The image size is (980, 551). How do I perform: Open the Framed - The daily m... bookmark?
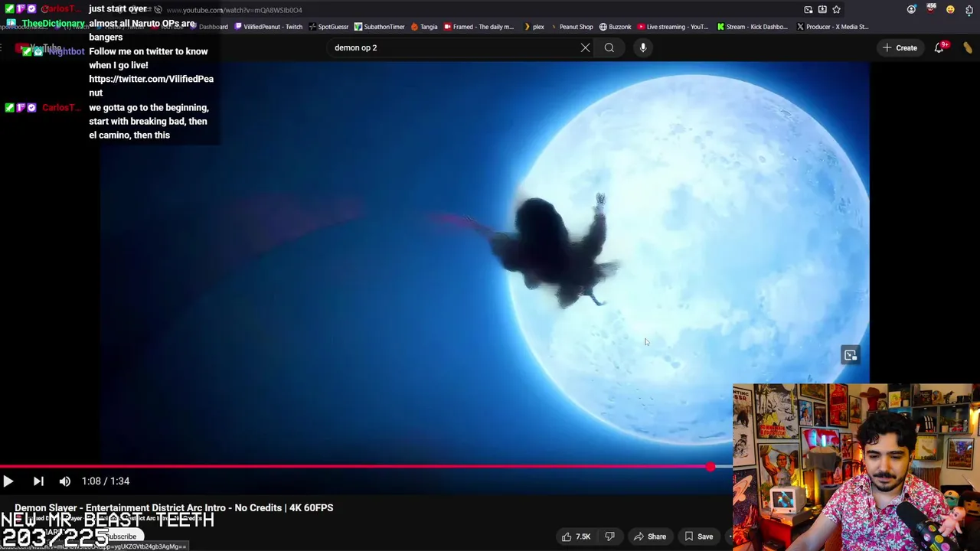point(479,27)
